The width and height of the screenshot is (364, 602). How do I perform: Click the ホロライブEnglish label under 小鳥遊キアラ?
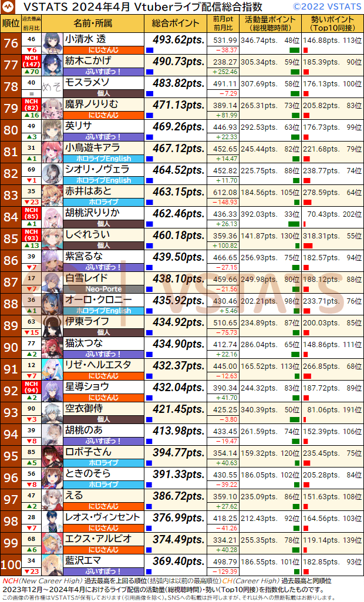click(103, 159)
